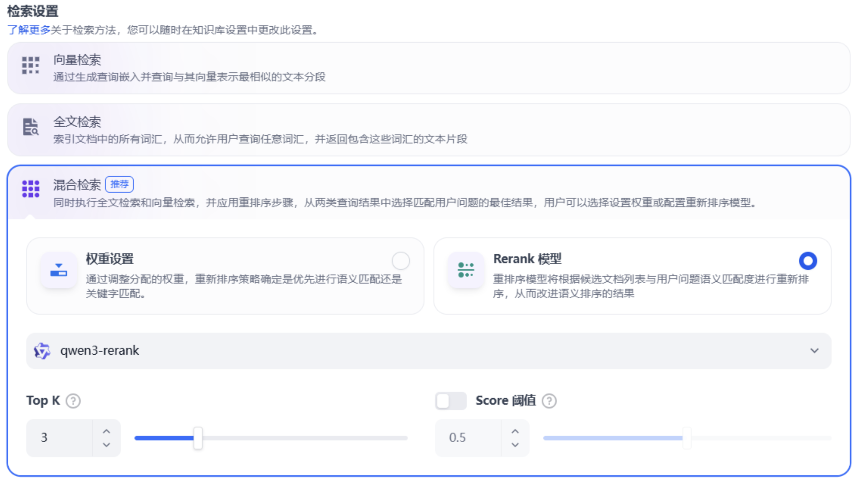Click the weight settings icon
This screenshot has height=489, width=868.
pos(59,270)
